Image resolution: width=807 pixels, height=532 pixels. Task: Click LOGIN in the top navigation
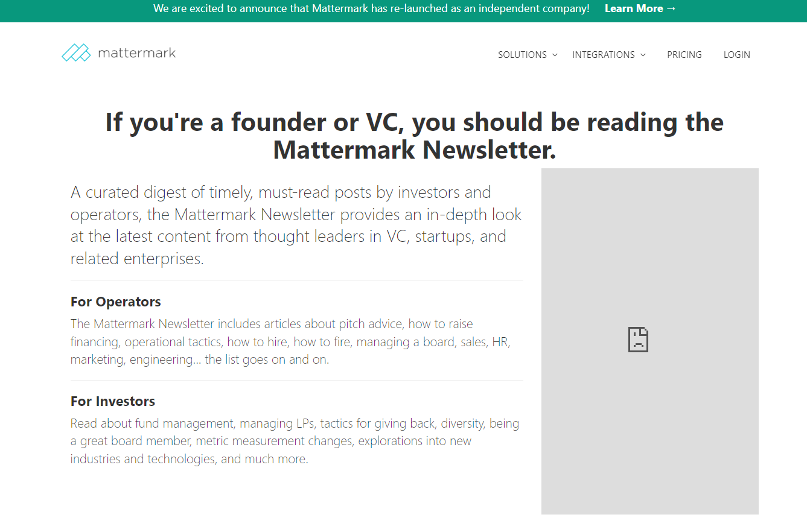pyautogui.click(x=737, y=54)
